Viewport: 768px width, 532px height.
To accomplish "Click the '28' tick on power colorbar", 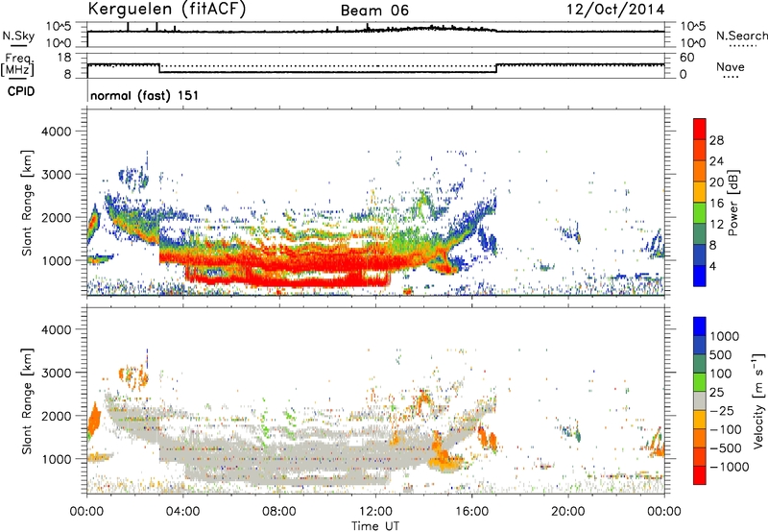I will point(716,140).
